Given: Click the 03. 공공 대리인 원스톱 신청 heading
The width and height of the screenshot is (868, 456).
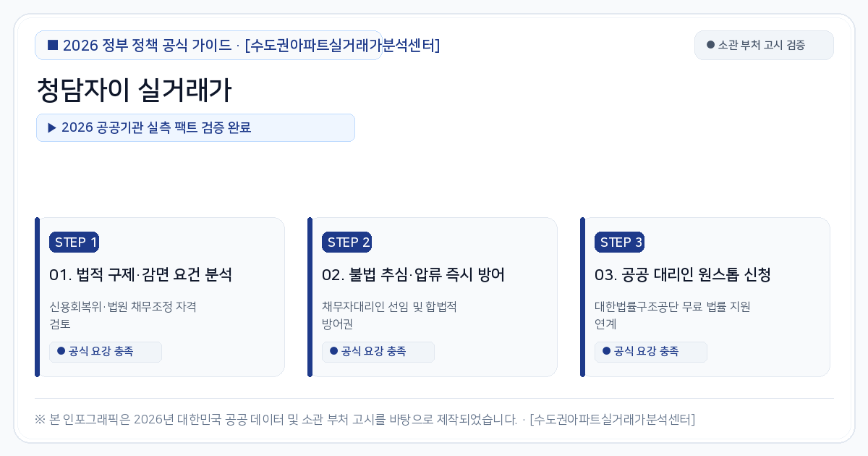Looking at the screenshot, I should click(683, 275).
